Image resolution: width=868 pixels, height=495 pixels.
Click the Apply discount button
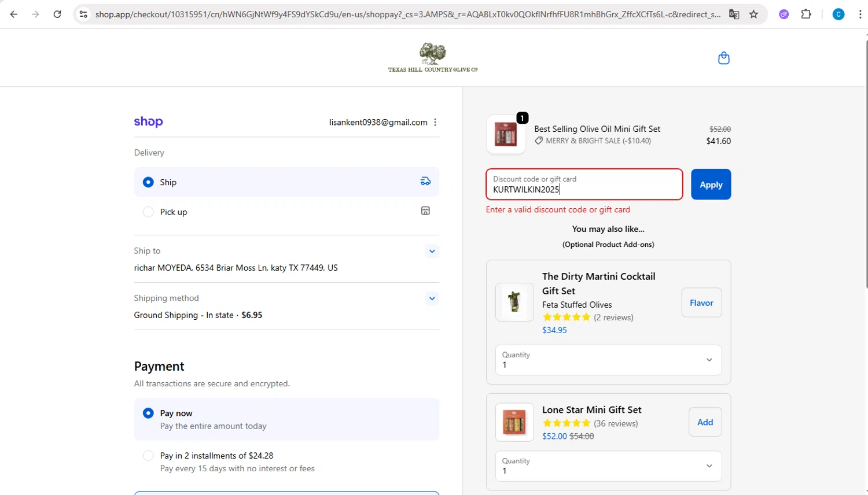click(x=711, y=184)
